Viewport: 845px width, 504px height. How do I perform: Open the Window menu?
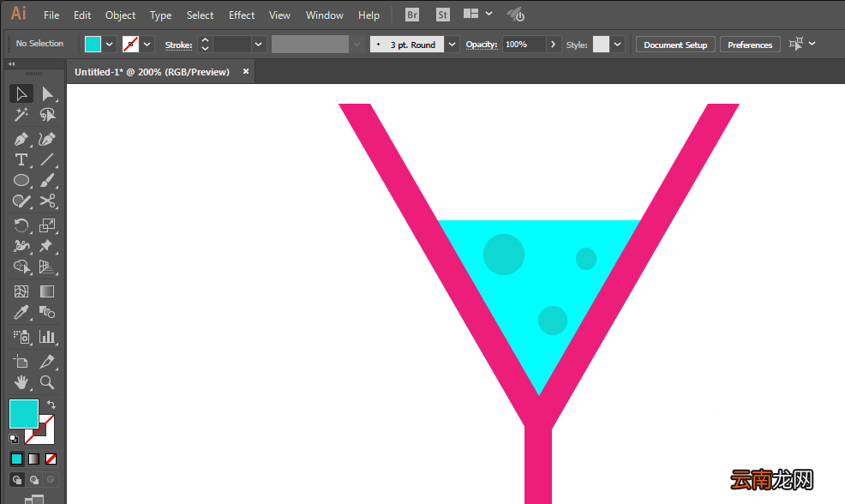(325, 15)
